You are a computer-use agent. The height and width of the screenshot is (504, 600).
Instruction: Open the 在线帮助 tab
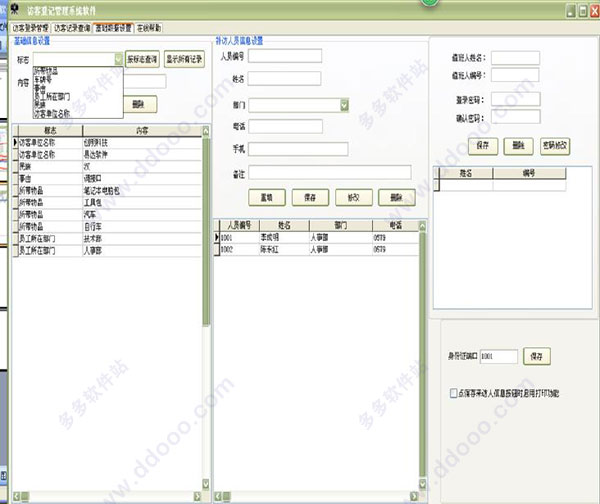tap(149, 28)
